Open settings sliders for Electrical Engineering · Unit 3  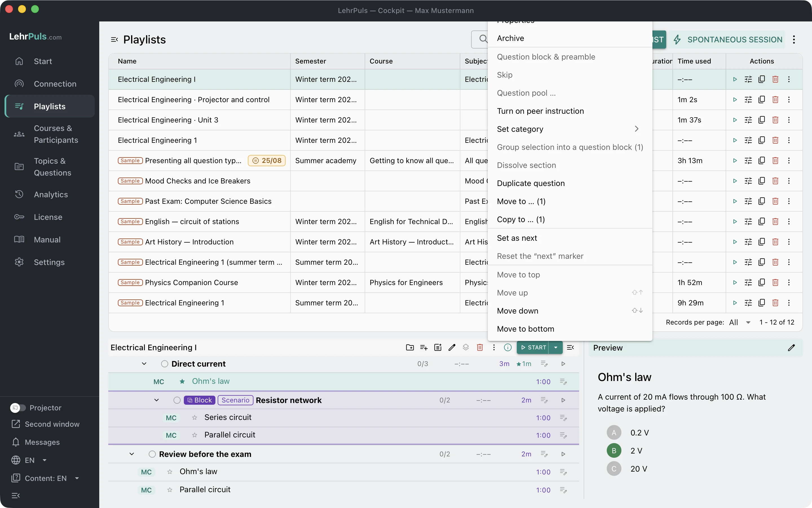click(748, 120)
